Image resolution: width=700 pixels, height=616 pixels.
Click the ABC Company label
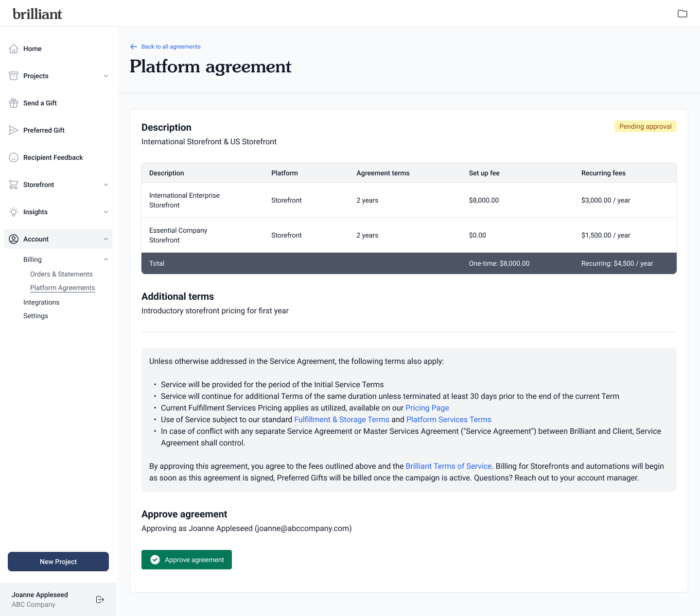(34, 604)
